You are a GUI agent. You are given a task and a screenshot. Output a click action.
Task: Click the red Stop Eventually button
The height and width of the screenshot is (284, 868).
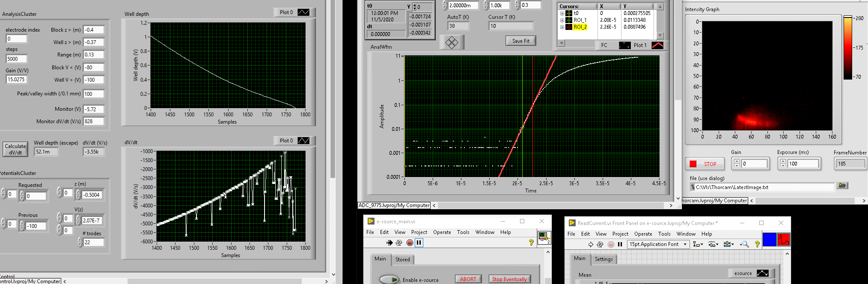(x=509, y=279)
